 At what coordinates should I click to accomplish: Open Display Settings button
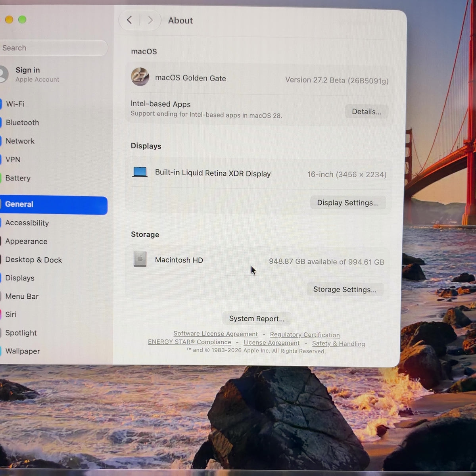coord(348,203)
